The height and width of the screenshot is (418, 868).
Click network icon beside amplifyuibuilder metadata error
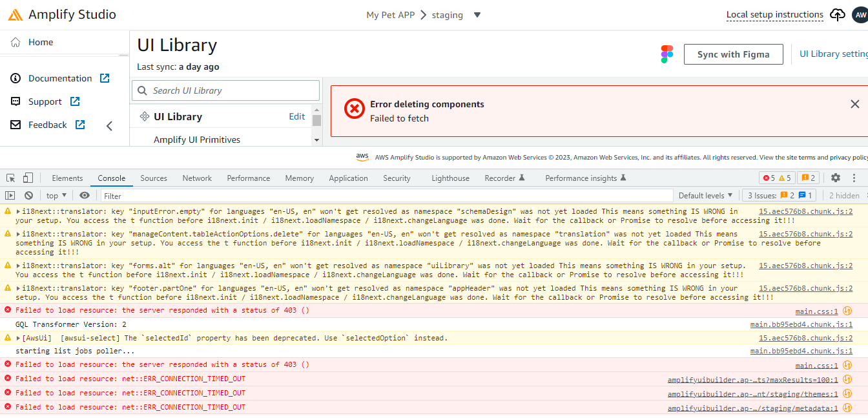point(847,408)
